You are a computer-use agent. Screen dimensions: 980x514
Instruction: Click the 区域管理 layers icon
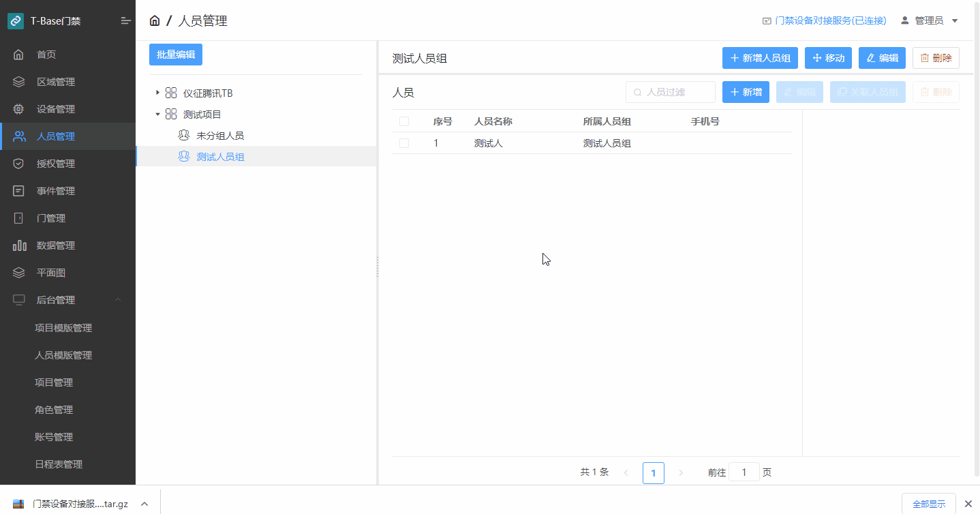click(x=19, y=82)
